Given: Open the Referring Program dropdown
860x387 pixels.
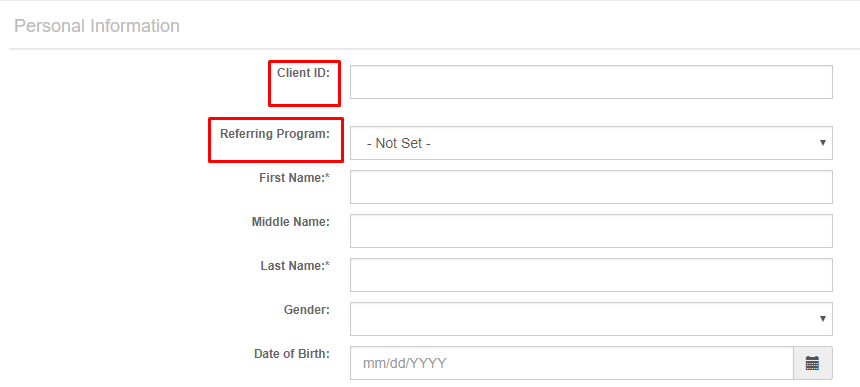Looking at the screenshot, I should pyautogui.click(x=591, y=143).
